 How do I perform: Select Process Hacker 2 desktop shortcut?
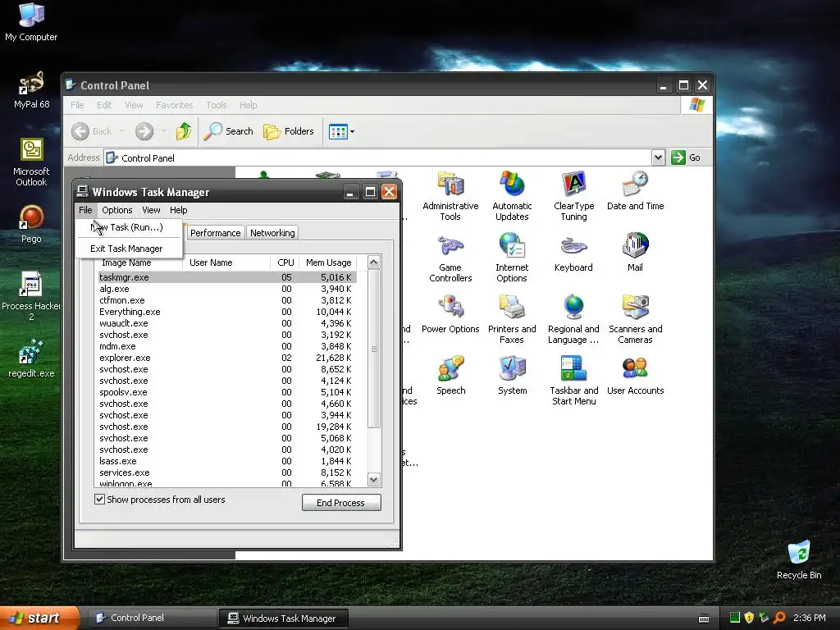coord(31,297)
